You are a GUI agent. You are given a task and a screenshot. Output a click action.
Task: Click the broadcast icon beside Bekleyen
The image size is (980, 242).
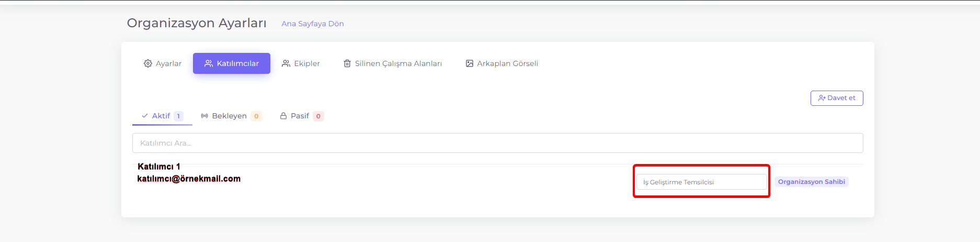(x=204, y=116)
